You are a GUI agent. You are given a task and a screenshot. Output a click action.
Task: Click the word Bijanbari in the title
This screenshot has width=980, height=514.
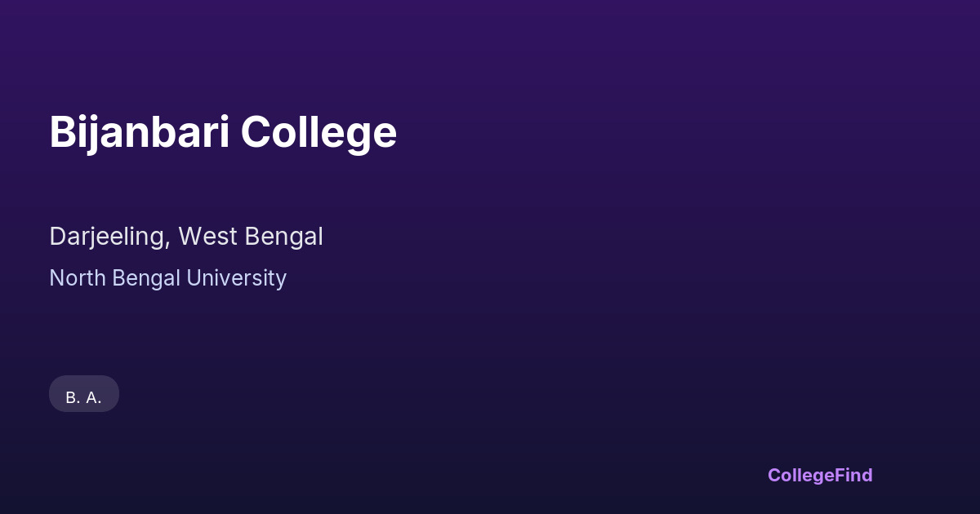click(x=139, y=132)
